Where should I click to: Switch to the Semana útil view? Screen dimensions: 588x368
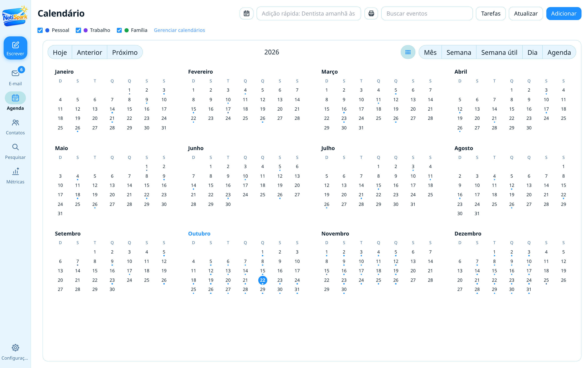(499, 52)
